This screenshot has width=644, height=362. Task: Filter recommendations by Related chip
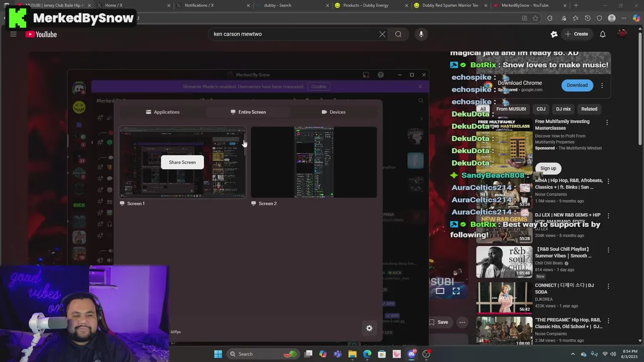589,109
